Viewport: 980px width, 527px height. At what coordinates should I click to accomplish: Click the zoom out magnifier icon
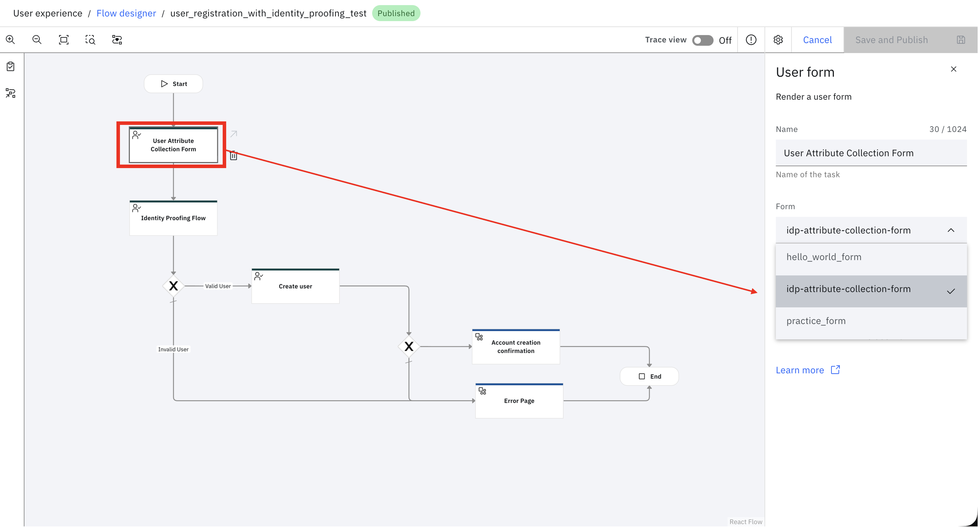click(37, 40)
